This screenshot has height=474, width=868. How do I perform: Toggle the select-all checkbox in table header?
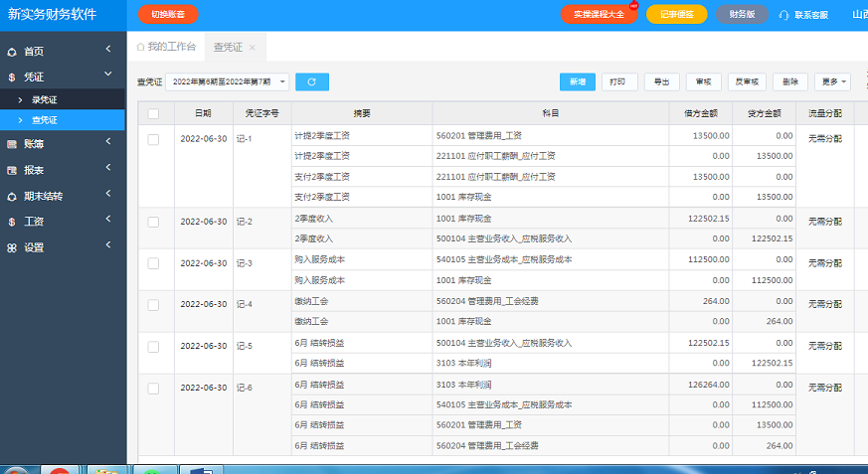click(x=153, y=113)
